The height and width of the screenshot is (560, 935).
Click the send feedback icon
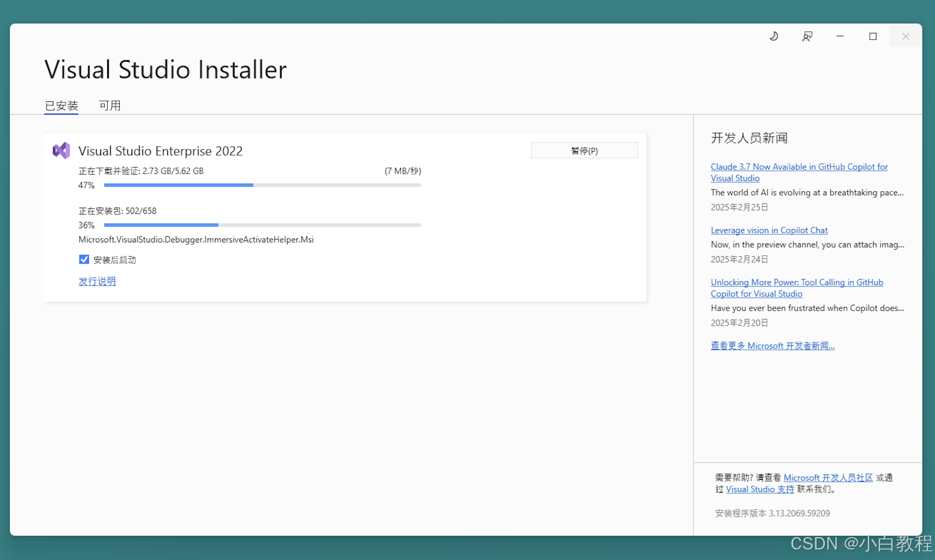(807, 36)
